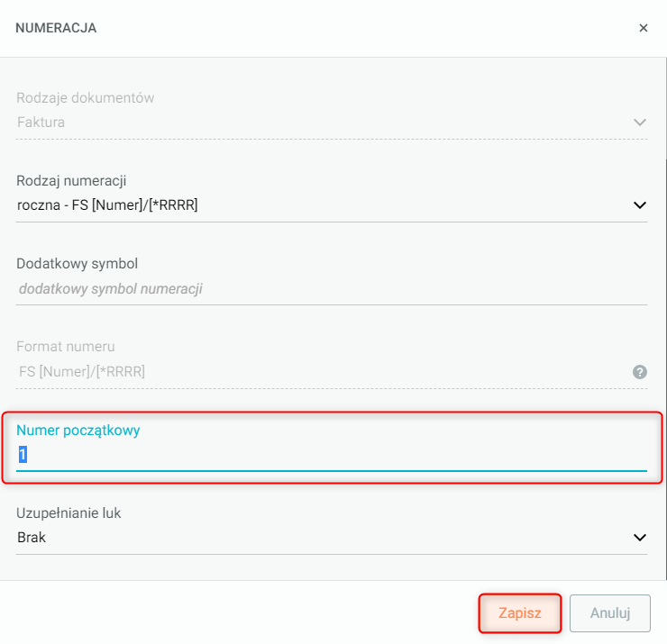Click the 'Brak' selected value
Screen dimensions: 667x644
[x=32, y=538]
